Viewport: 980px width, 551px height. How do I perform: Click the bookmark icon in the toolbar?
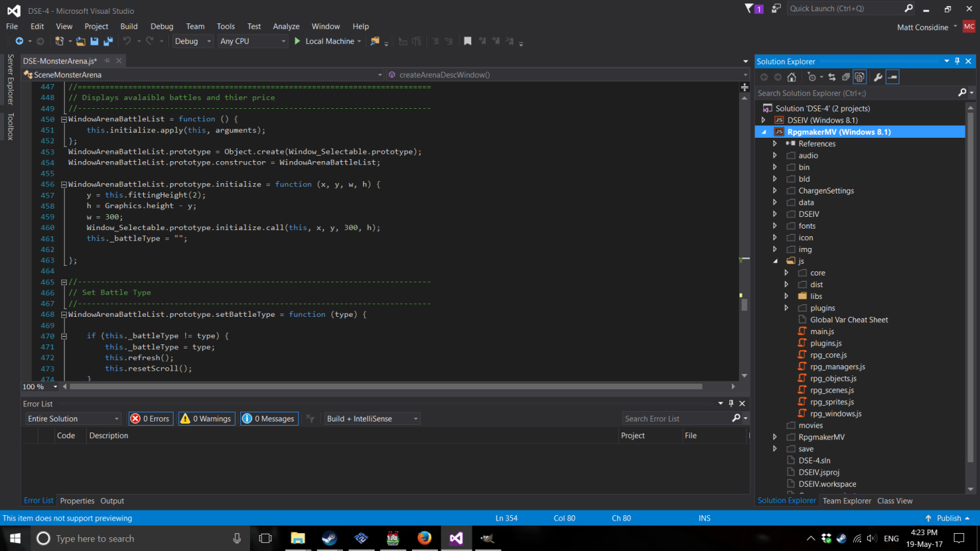468,41
